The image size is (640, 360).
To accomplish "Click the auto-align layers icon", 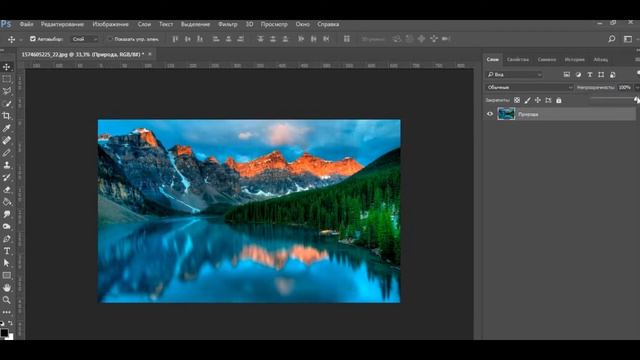I will coord(347,39).
